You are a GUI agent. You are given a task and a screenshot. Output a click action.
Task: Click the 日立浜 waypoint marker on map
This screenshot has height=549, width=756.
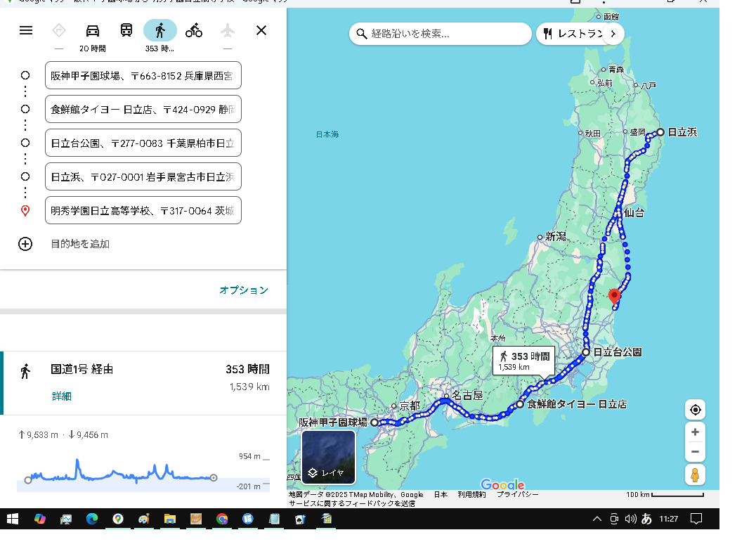(660, 132)
